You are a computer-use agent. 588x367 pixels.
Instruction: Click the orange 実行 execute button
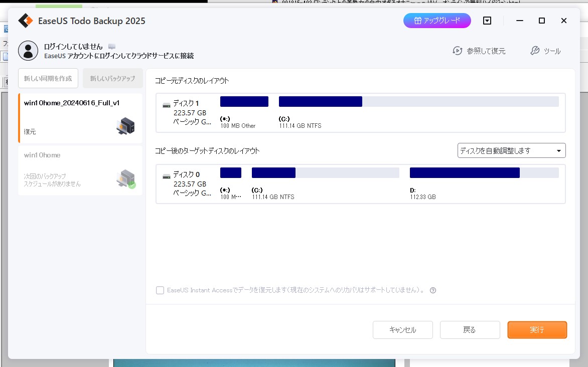[x=537, y=330]
